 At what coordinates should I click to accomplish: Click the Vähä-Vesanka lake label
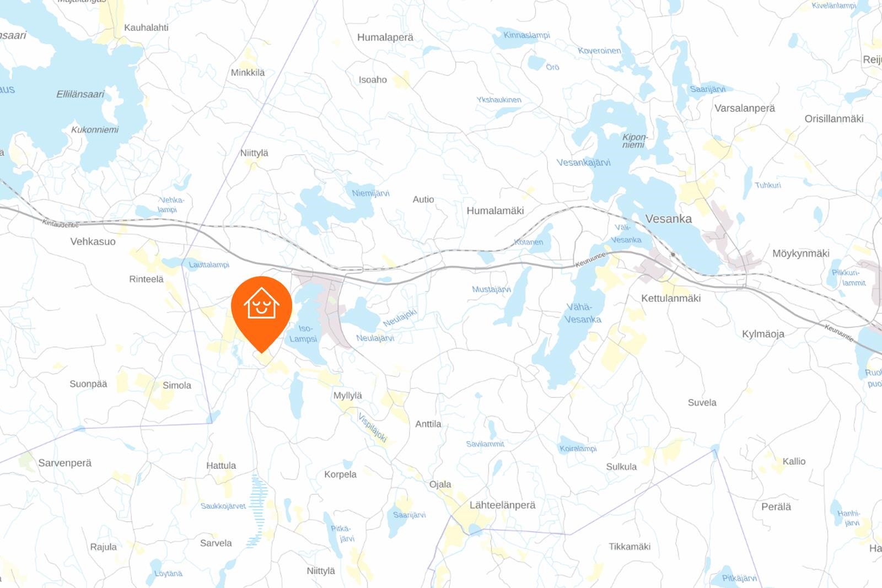(x=583, y=314)
